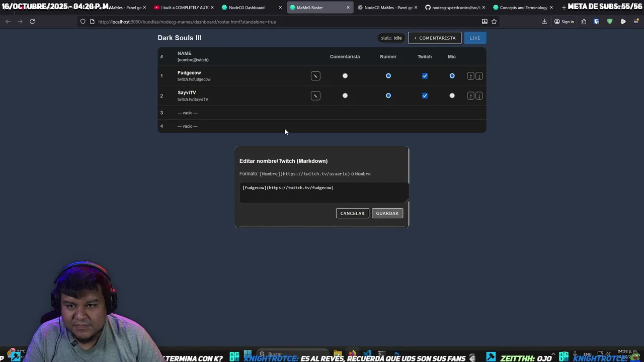
Task: Select Runner radio for Fudgecow
Action: (x=388, y=76)
